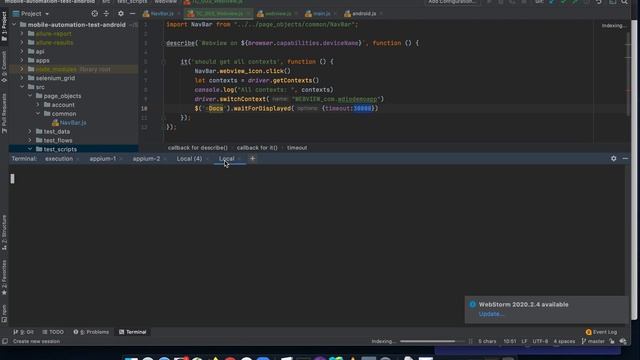This screenshot has height=360, width=640.
Task: Click the collapse all icon in Project panel
Action: [x=107, y=13]
